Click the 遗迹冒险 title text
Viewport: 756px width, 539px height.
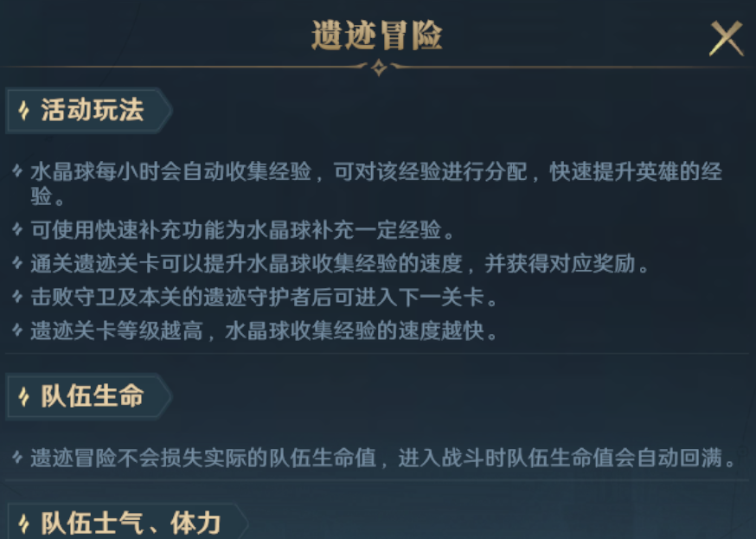pos(377,35)
